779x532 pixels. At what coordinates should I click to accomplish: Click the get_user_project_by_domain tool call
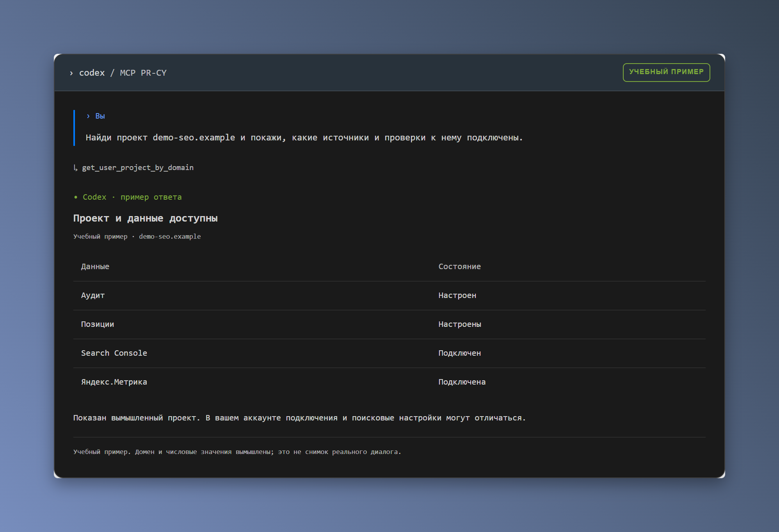(x=138, y=168)
